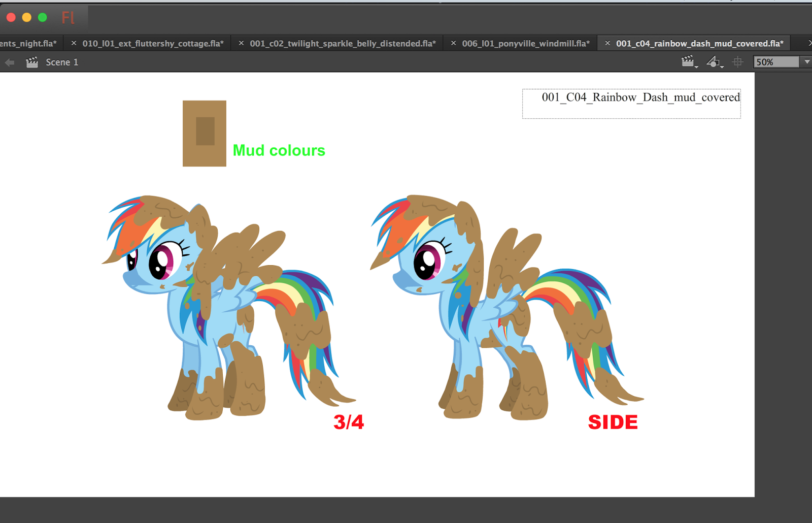Close the ponyville_windmill.fla tab
The width and height of the screenshot is (812, 523).
(x=453, y=43)
